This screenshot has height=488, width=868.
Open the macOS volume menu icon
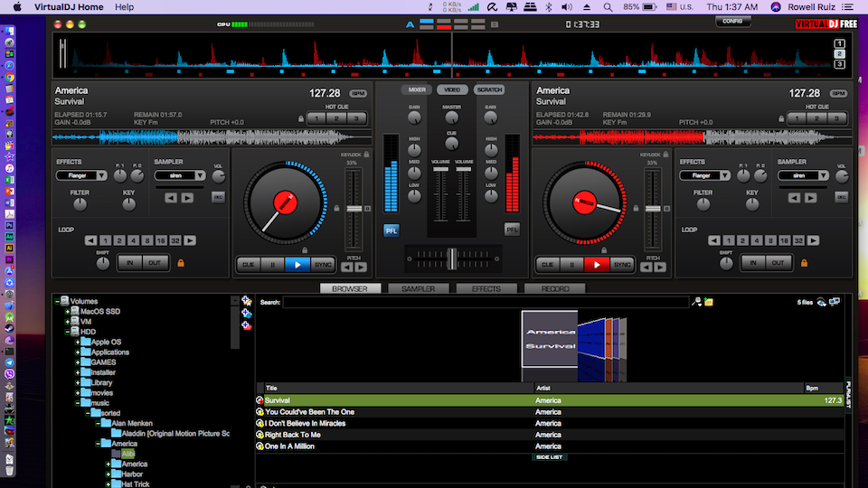click(567, 7)
